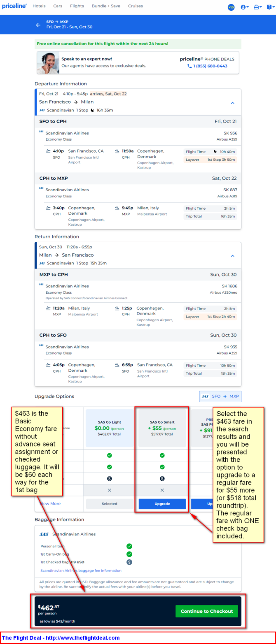Click first green checkmark in SAS Go Smart column

162,455
